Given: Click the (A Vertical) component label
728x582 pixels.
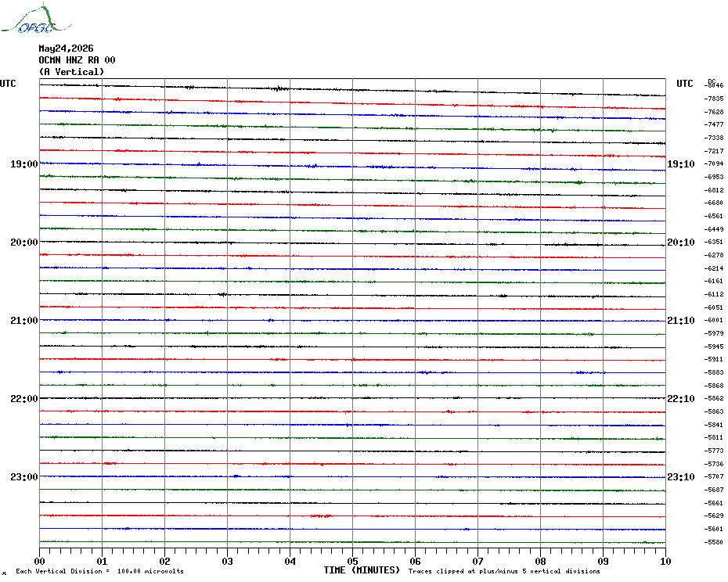Looking at the screenshot, I should [71, 72].
